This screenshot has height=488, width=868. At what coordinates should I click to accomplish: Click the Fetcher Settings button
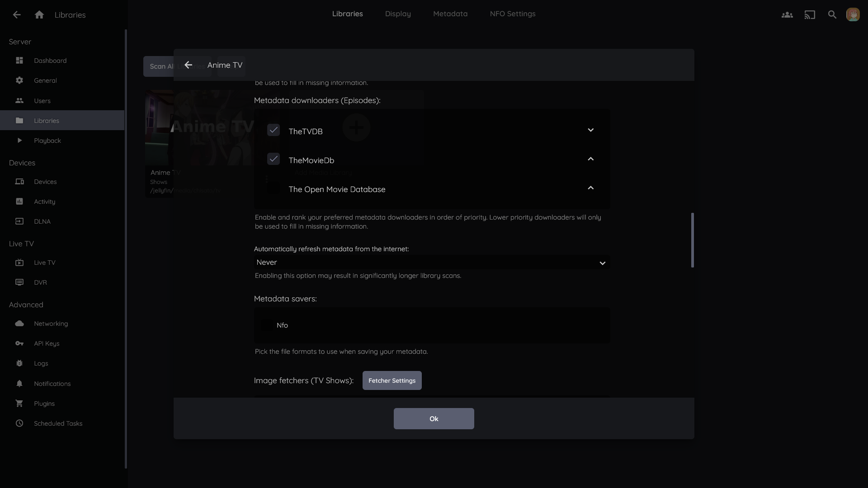pyautogui.click(x=392, y=380)
